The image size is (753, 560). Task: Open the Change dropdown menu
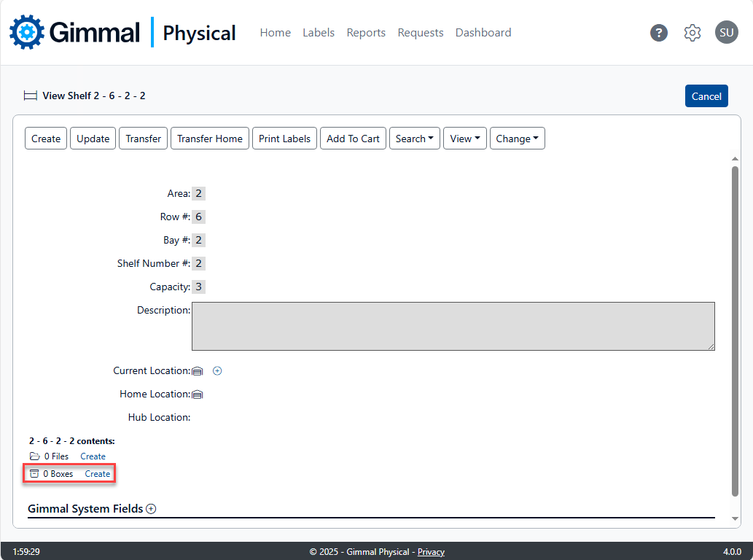coord(517,139)
